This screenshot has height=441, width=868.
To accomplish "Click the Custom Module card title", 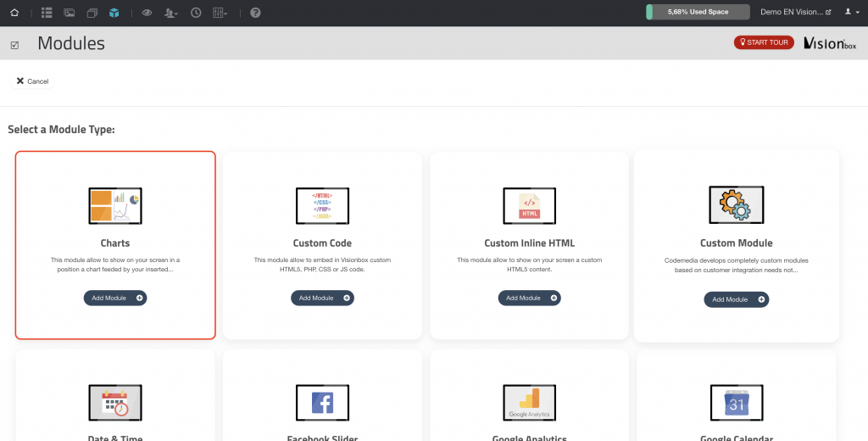I will coord(737,243).
